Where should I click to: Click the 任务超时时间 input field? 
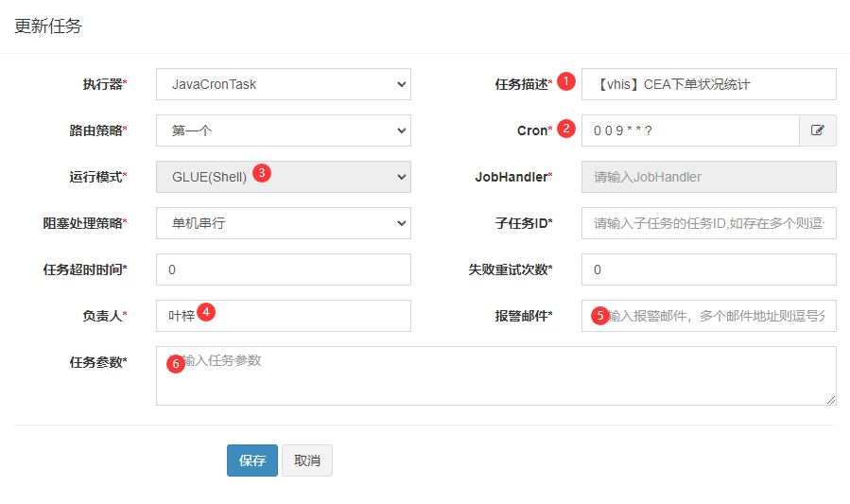[283, 269]
